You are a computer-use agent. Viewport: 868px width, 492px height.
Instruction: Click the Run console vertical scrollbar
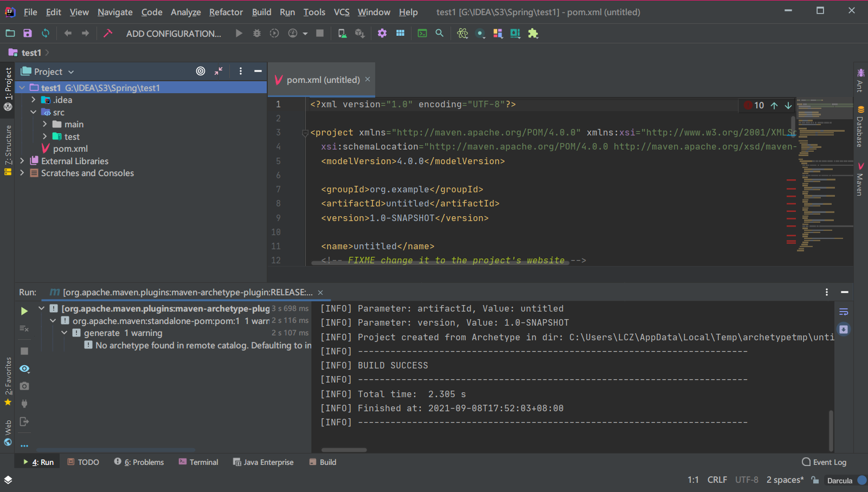[831, 430]
